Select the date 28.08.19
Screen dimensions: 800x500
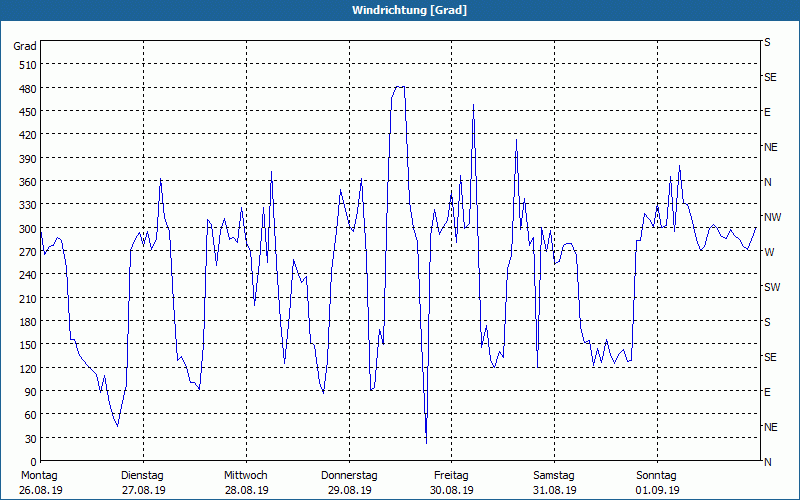click(x=246, y=491)
